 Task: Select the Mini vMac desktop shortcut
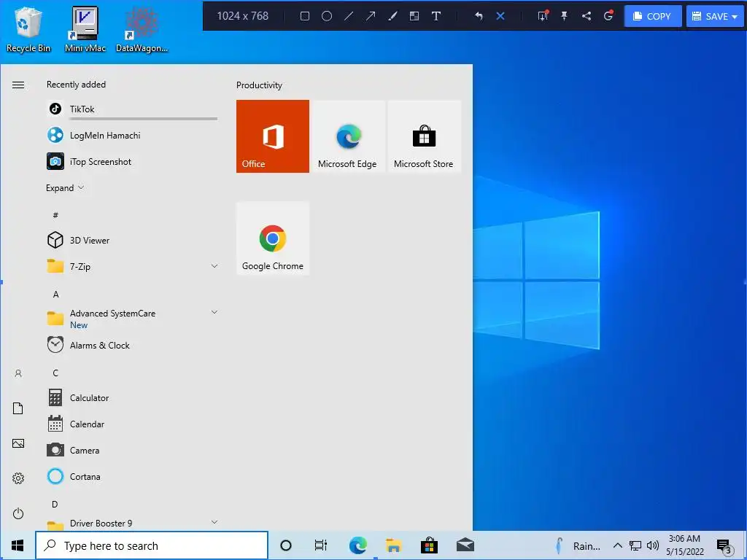point(85,29)
